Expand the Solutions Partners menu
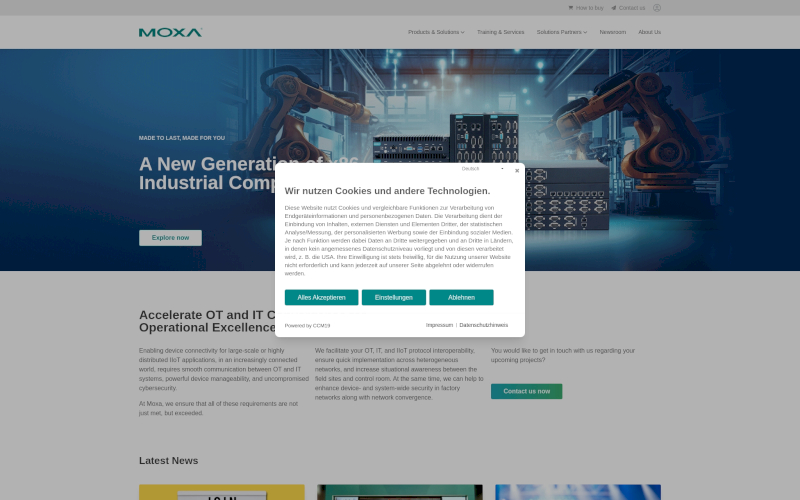The width and height of the screenshot is (800, 500). (562, 32)
